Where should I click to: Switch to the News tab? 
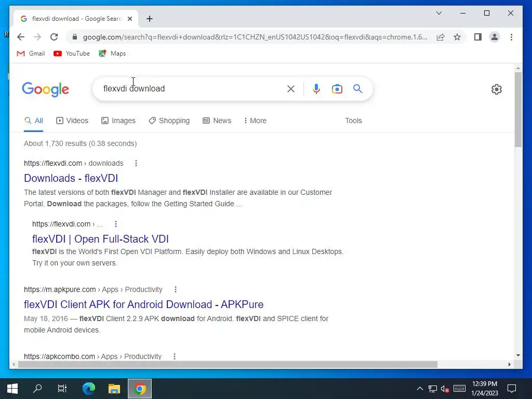click(217, 121)
